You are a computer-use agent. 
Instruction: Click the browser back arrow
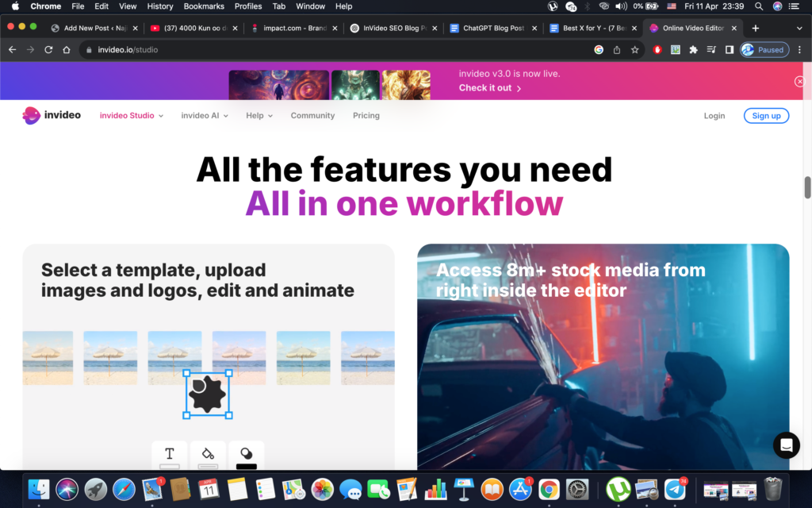pyautogui.click(x=12, y=49)
